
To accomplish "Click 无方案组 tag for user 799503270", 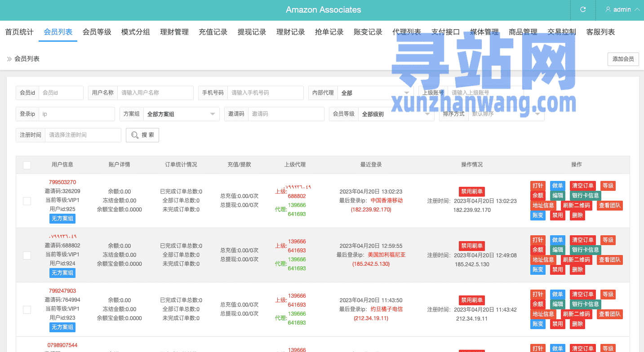I will (x=62, y=219).
